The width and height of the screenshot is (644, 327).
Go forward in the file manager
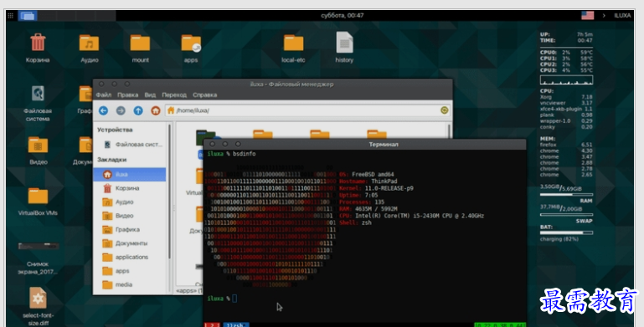pos(121,110)
